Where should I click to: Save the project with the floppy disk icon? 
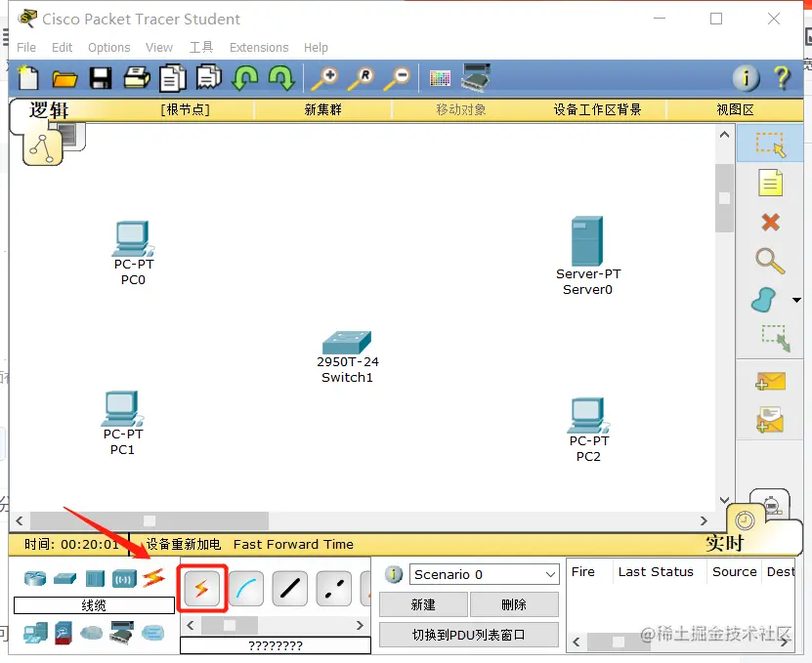(101, 79)
